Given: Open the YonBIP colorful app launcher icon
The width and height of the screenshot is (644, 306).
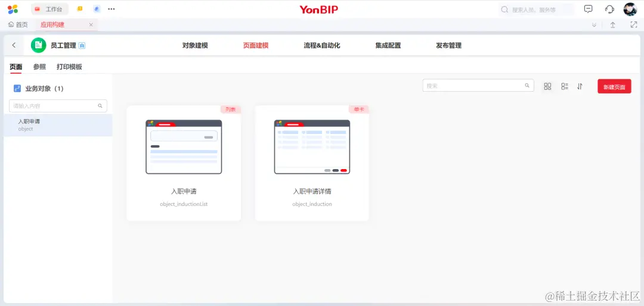Looking at the screenshot, I should click(13, 9).
